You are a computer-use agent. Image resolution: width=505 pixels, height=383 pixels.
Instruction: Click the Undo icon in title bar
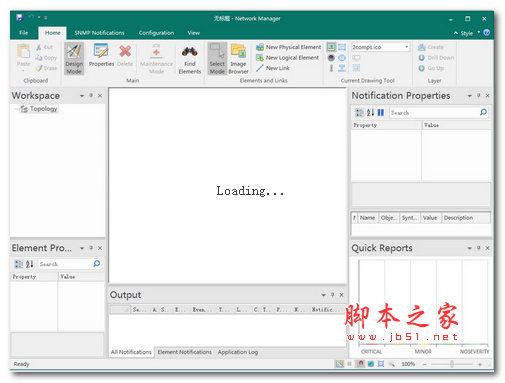(x=31, y=17)
